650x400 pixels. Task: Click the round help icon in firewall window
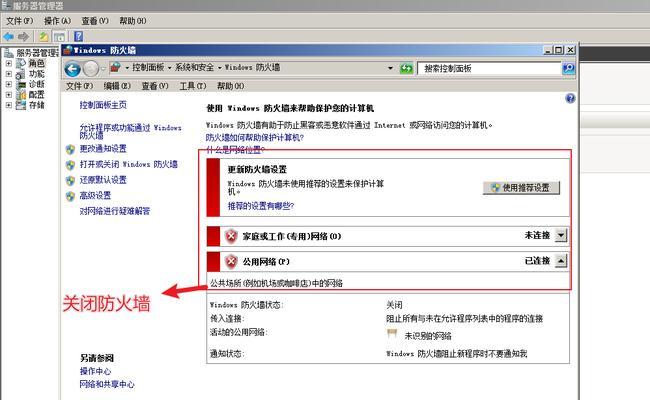click(570, 98)
